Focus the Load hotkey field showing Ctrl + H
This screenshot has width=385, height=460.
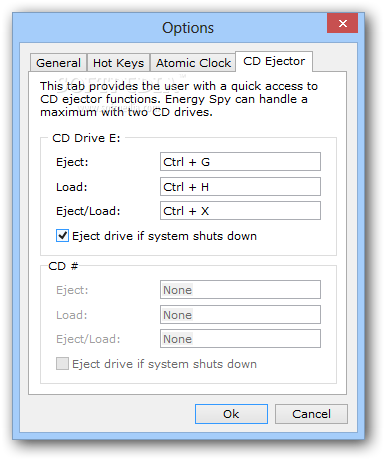coord(240,187)
